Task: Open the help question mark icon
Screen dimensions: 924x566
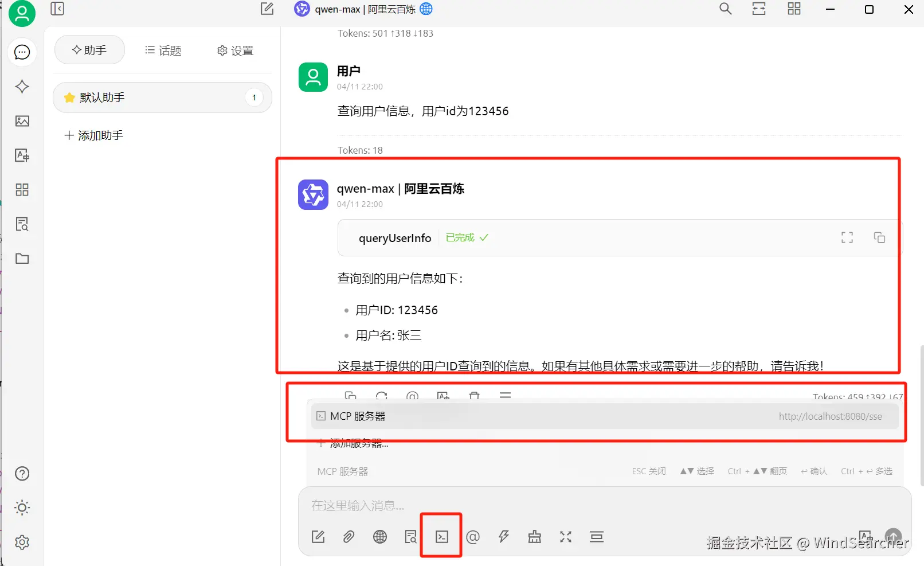Action: point(22,474)
